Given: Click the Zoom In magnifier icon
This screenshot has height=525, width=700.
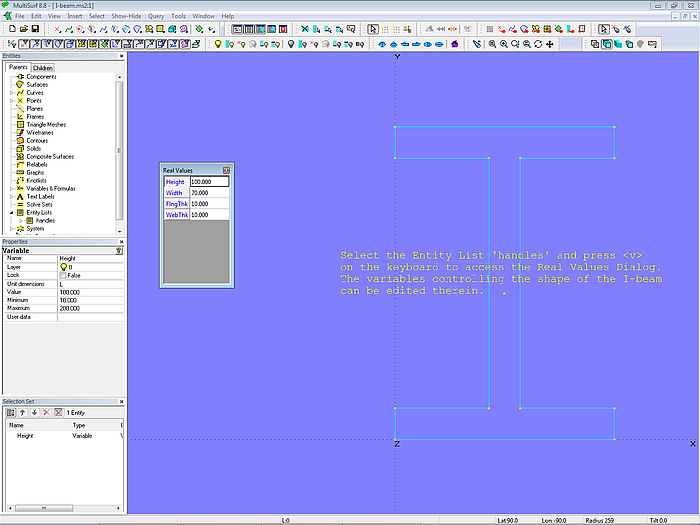Looking at the screenshot, I should click(x=503, y=44).
